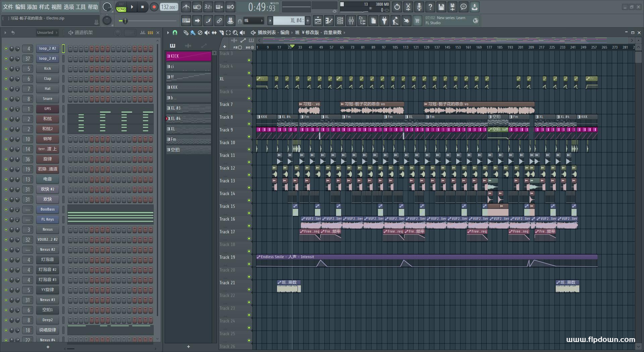Open channel rack options menu arrow
Screen dimensions: 644x352
click(5, 33)
